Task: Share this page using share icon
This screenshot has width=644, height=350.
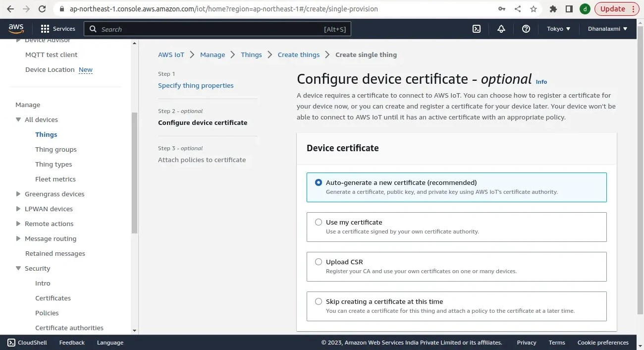Action: [x=518, y=9]
